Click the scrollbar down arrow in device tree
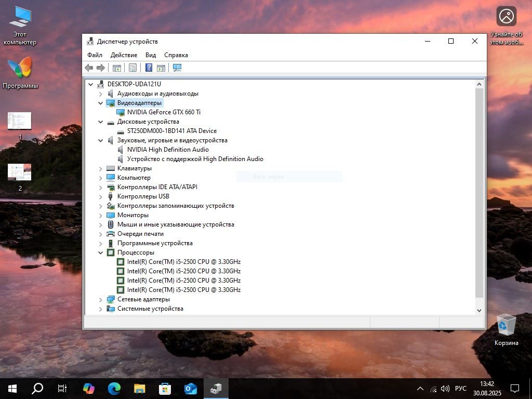The height and width of the screenshot is (399, 532). [479, 310]
